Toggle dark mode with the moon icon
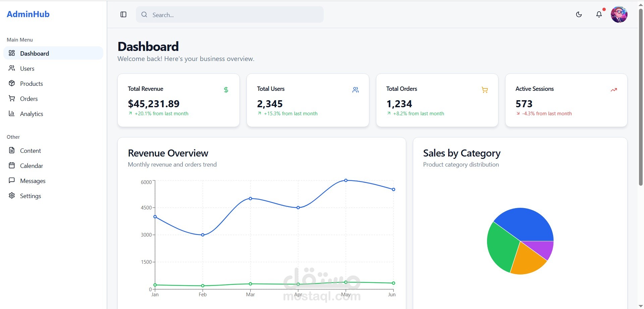 (x=579, y=14)
